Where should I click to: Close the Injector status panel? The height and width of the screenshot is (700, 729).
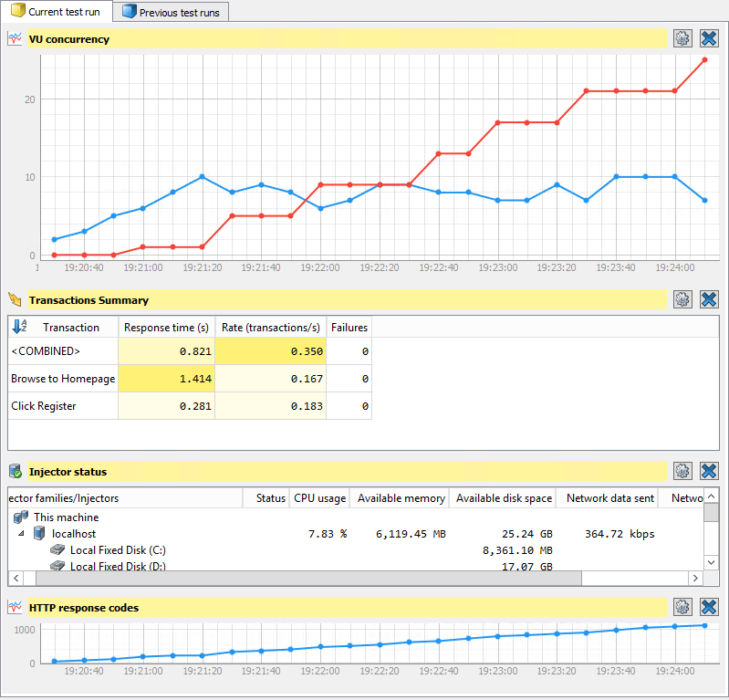pos(709,471)
